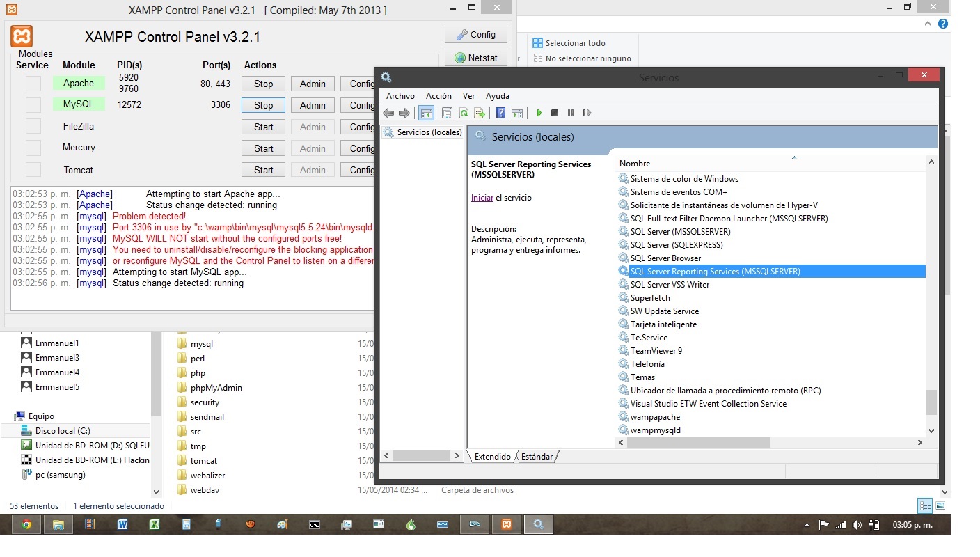Launch Word from the taskbar

point(122,524)
